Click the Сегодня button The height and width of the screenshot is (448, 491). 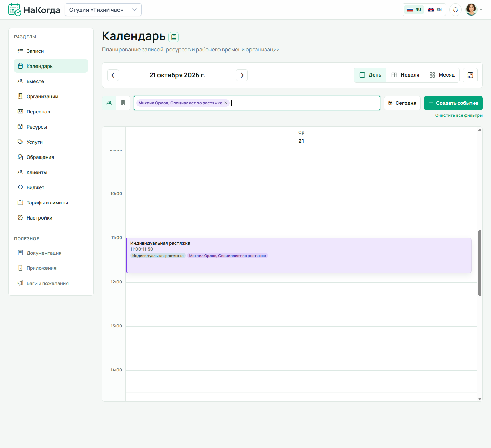(402, 103)
